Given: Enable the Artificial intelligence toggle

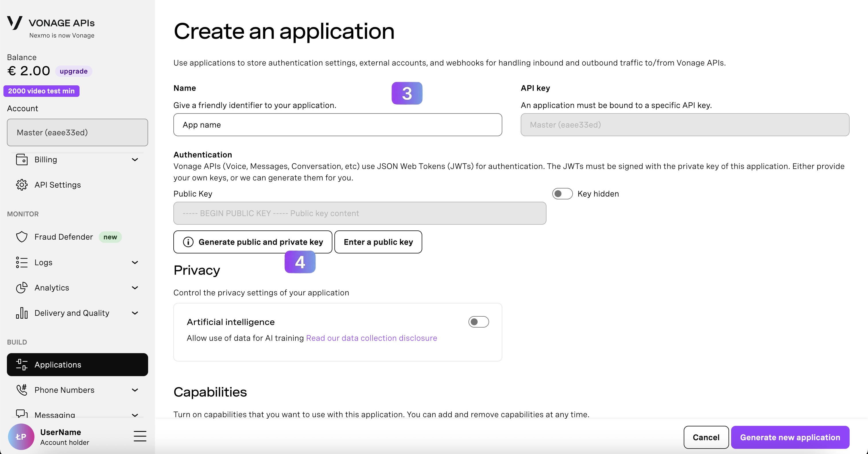Looking at the screenshot, I should point(478,322).
